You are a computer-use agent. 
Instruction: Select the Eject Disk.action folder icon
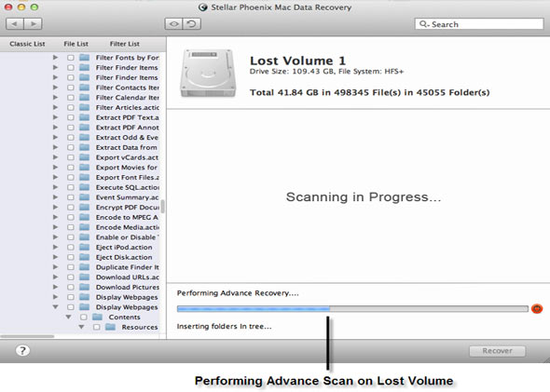click(84, 257)
